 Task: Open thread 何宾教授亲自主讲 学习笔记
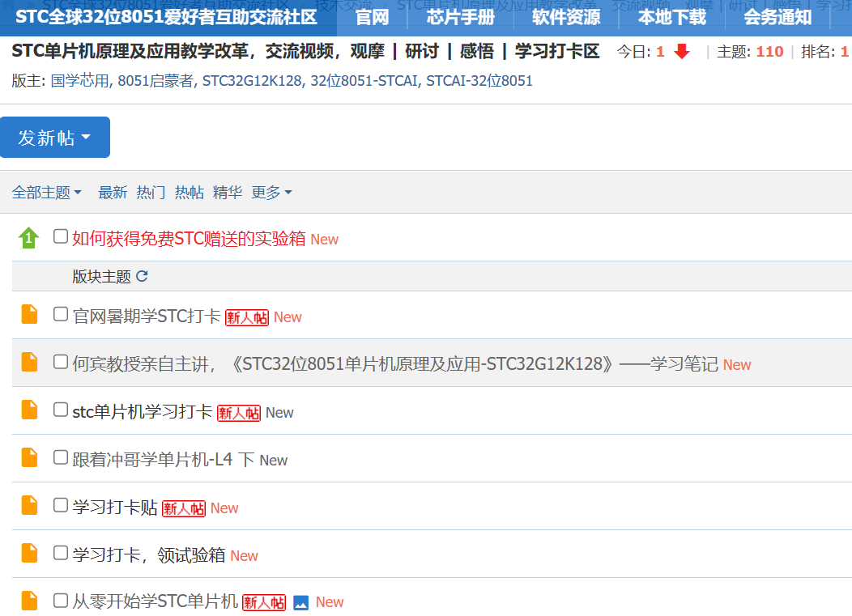click(x=395, y=364)
